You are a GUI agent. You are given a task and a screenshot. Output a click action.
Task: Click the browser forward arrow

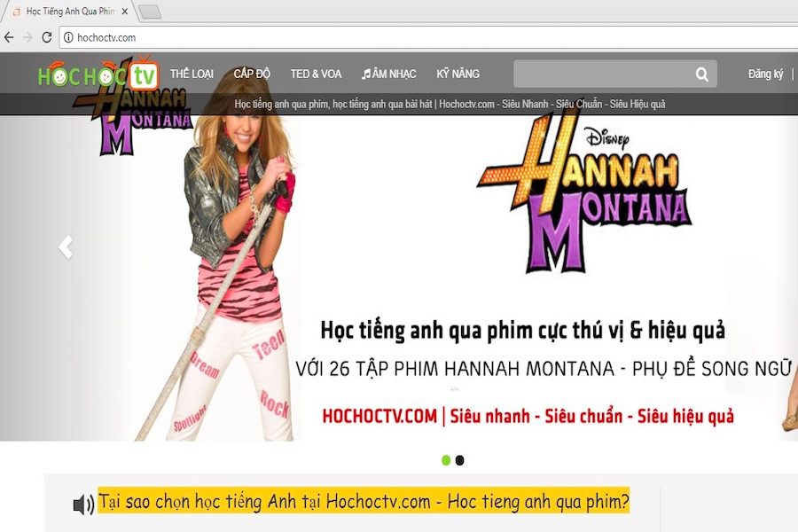[x=28, y=37]
